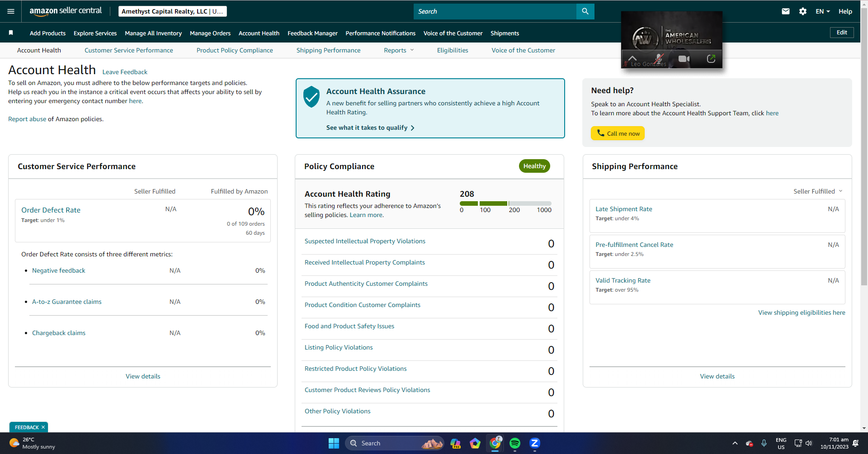Open the Food and Product Safety Issues link
This screenshot has height=454, width=868.
point(349,326)
